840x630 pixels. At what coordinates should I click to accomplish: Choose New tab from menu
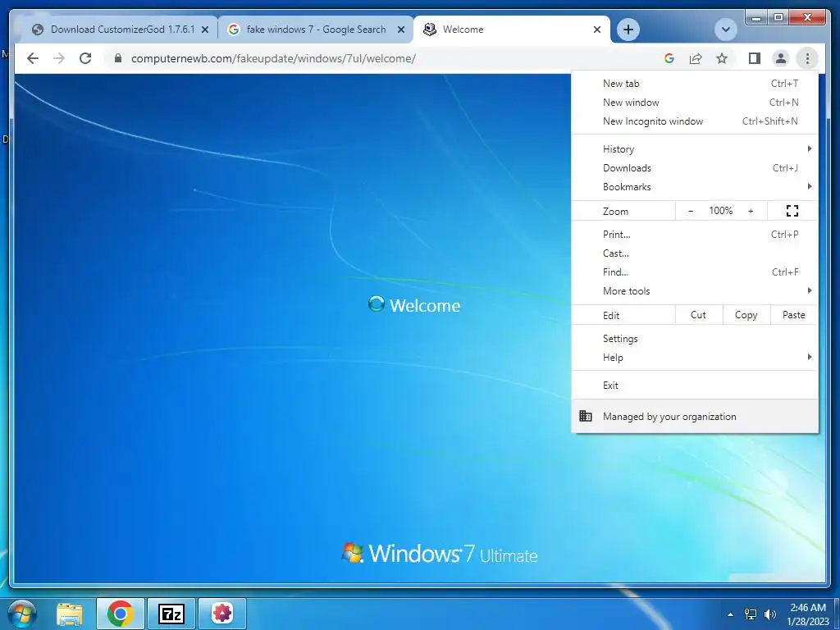click(695, 84)
